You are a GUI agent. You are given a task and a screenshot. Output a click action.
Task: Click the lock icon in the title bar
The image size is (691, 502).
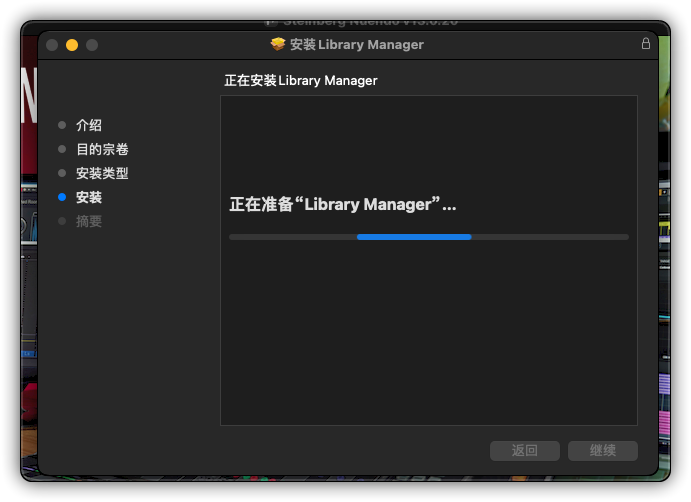tap(645, 44)
